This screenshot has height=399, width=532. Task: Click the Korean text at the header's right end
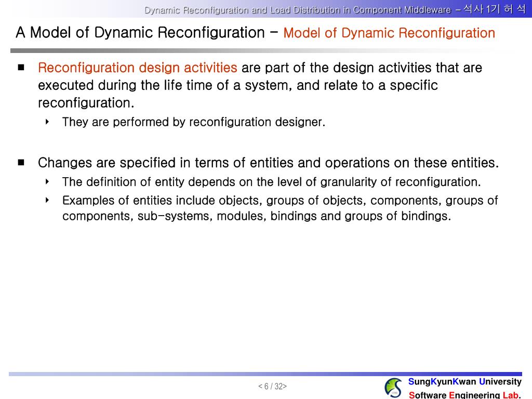click(495, 9)
